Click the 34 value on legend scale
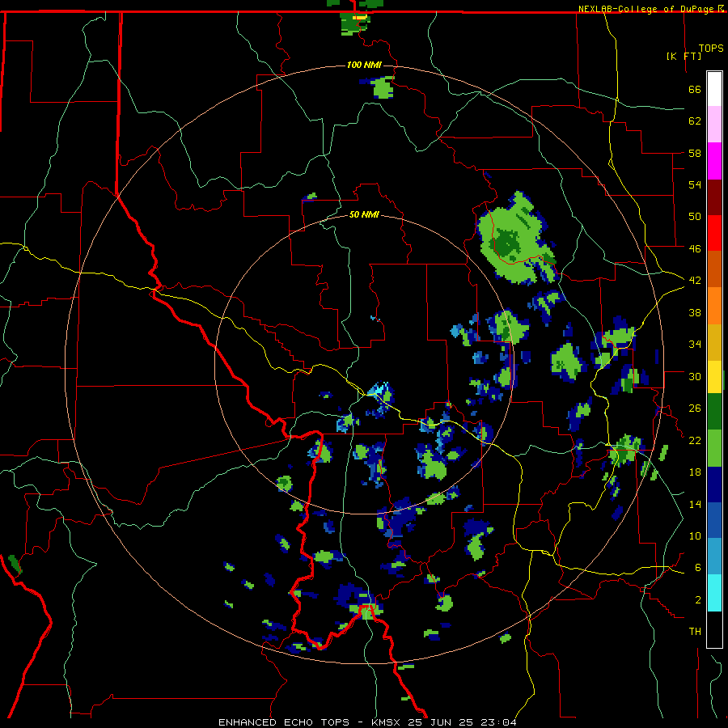Viewport: 728px width, 728px height. [695, 345]
